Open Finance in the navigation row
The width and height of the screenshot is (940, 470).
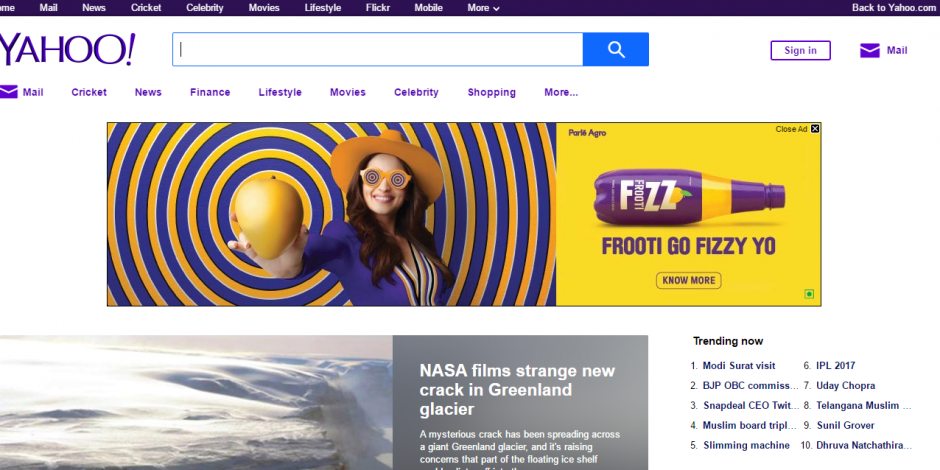click(210, 92)
